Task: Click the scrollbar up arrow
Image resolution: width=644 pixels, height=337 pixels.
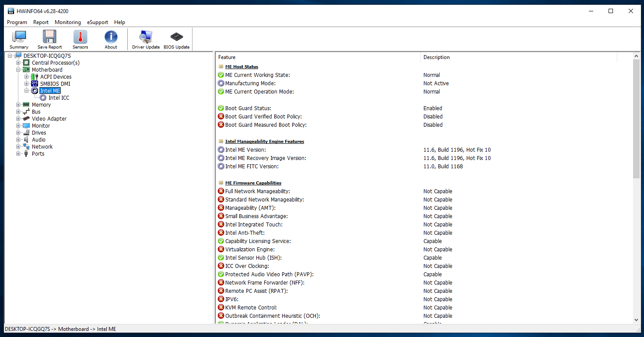Action: pos(636,56)
